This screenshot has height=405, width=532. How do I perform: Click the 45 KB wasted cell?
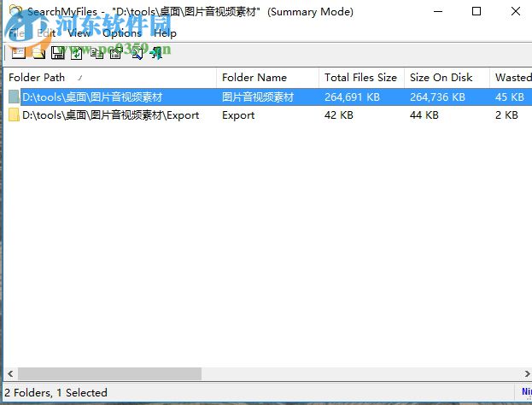(510, 97)
